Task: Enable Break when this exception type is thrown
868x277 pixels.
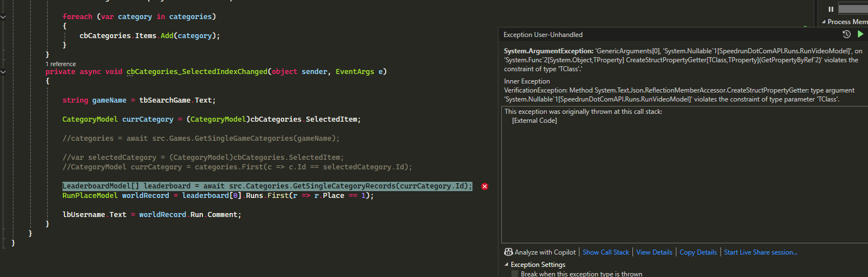Action: [515, 274]
